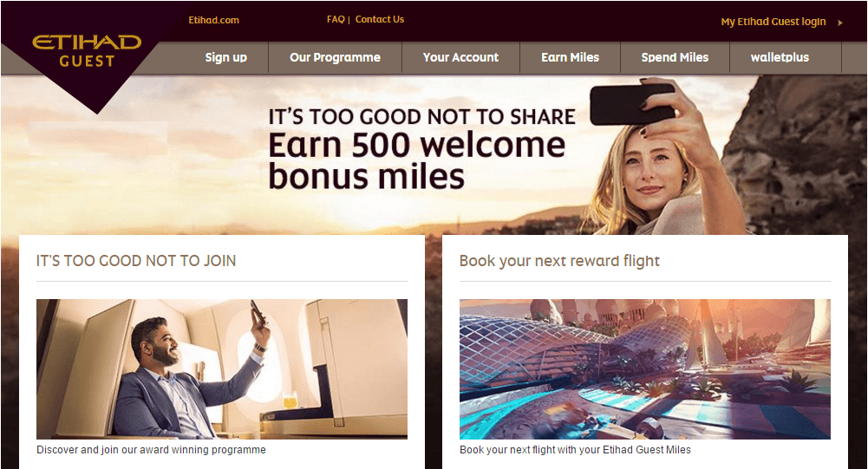Viewport: 868px width, 469px height.
Task: Click the Earn 500 welcome bonus miles banner
Action: (417, 161)
